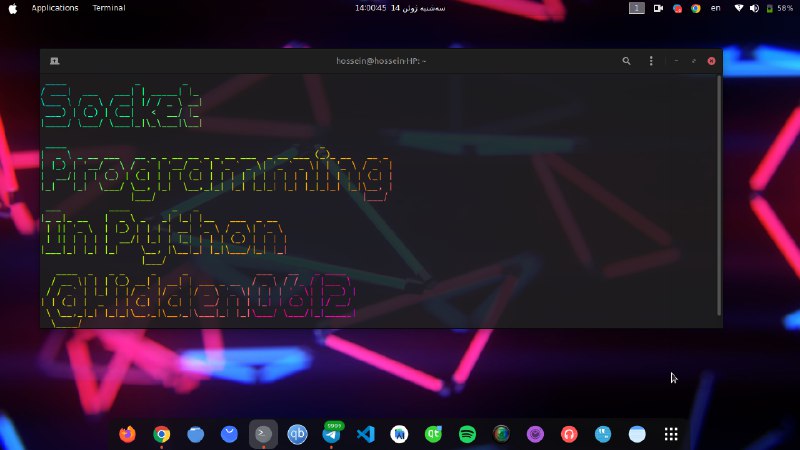Open the Wi-Fi network indicator

738,8
